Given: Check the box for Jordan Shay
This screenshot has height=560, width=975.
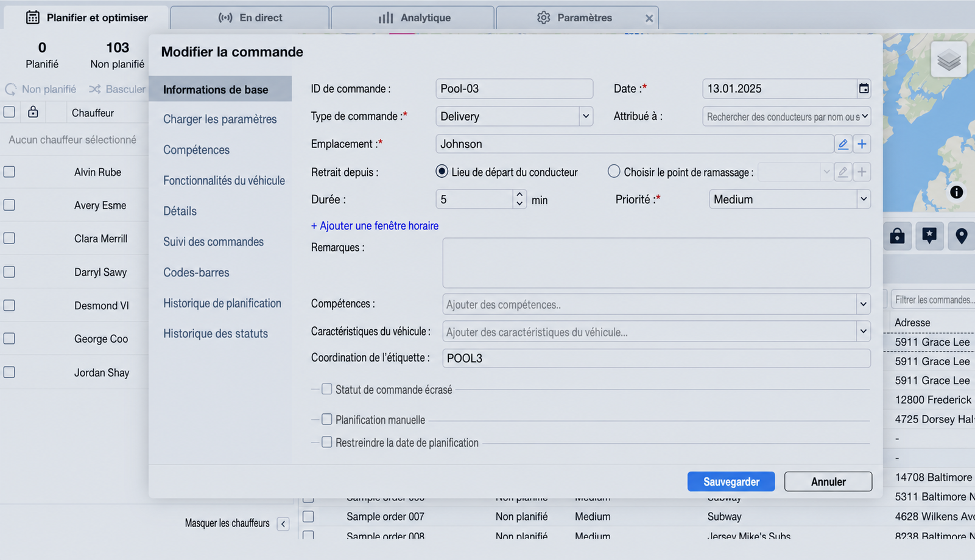Looking at the screenshot, I should [9, 372].
